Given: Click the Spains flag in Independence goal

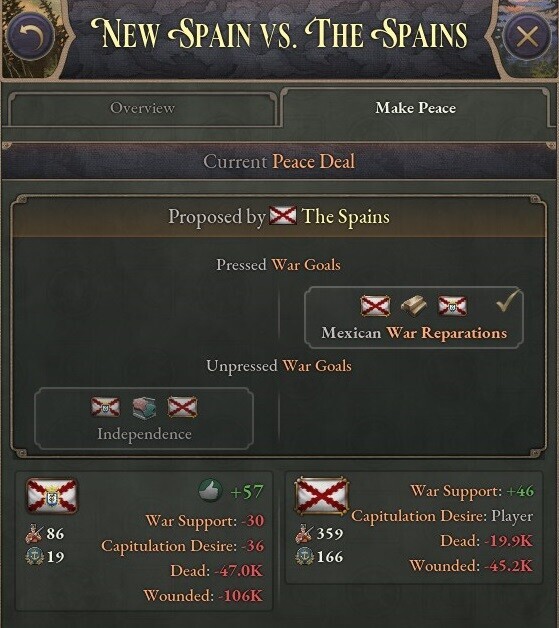Looking at the screenshot, I should pyautogui.click(x=182, y=407).
